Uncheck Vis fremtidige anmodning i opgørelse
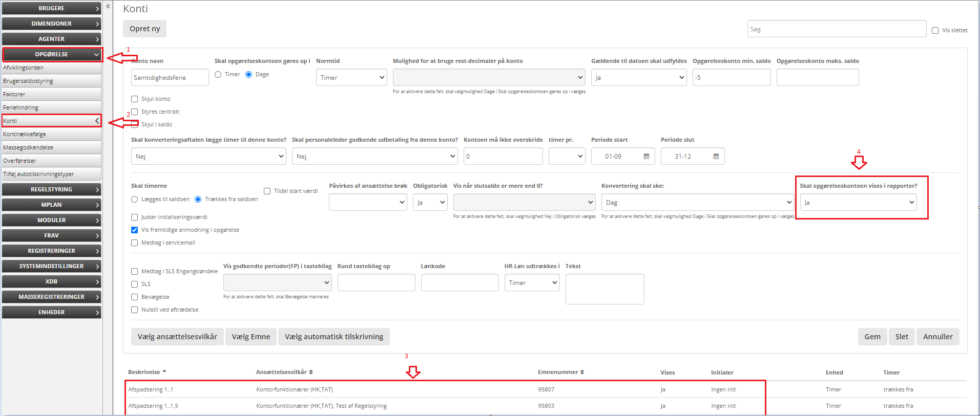The image size is (980, 416). click(x=135, y=230)
